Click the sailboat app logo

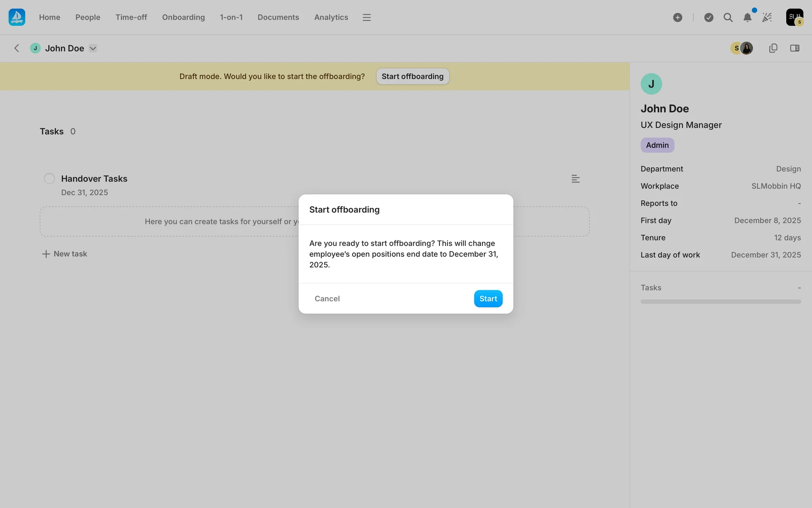point(17,17)
